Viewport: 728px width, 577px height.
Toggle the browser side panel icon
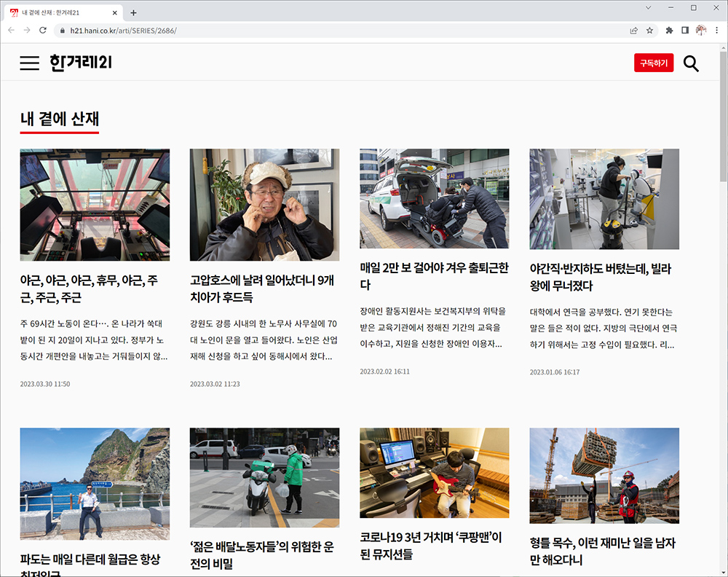685,31
